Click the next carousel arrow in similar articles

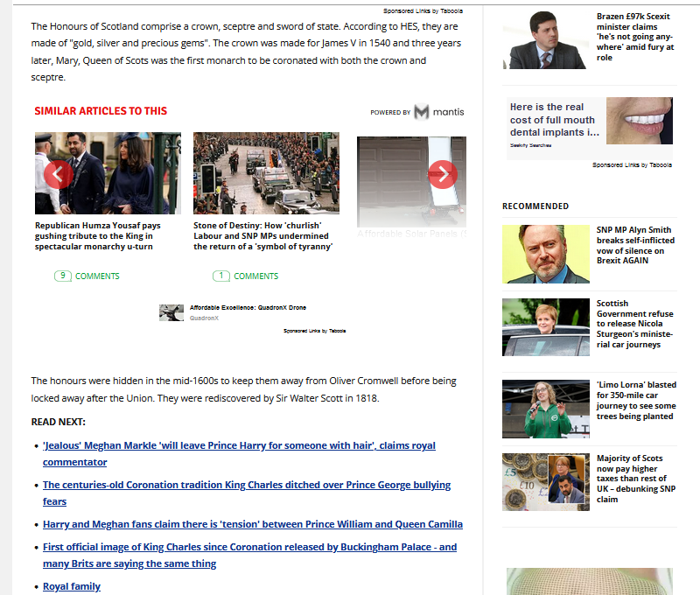443,174
